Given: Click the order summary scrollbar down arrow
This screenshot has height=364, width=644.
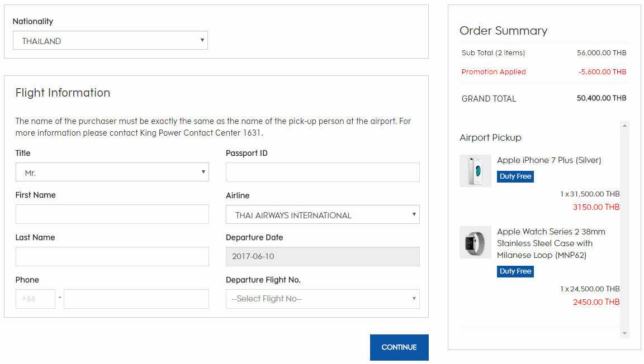Looking at the screenshot, I should [624, 333].
